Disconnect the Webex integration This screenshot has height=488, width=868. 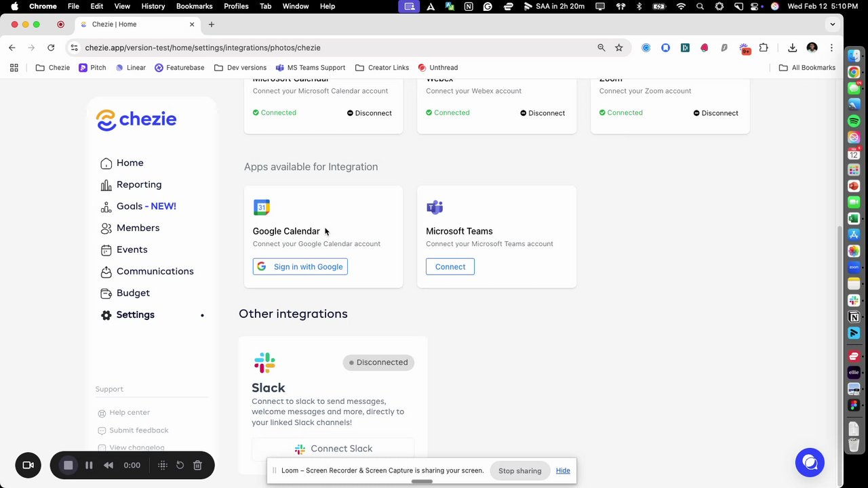(x=542, y=113)
